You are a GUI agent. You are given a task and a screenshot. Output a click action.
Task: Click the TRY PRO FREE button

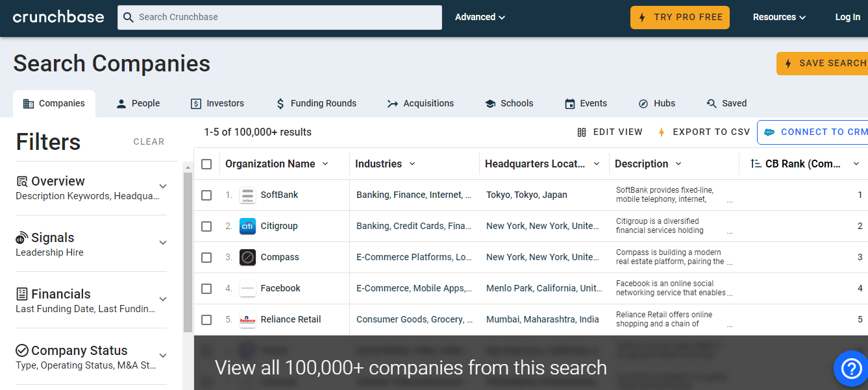point(680,18)
